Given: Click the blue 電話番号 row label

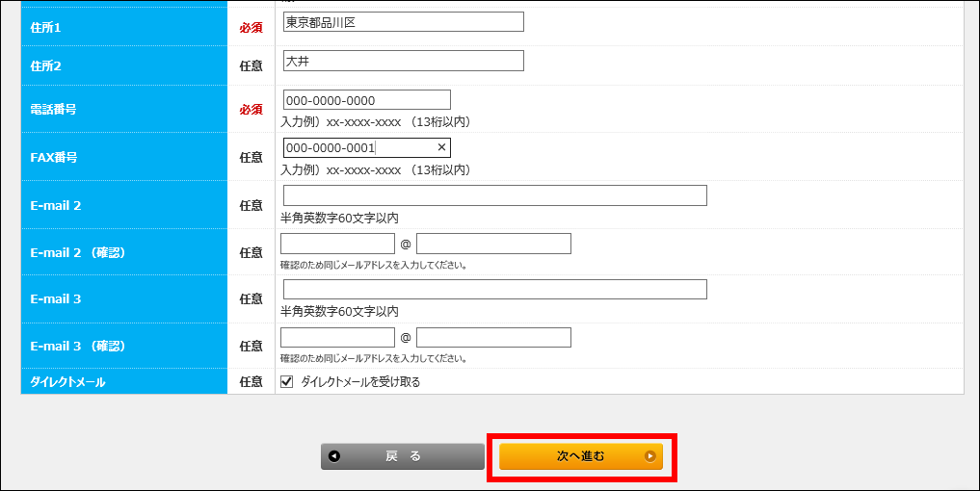Looking at the screenshot, I should [x=53, y=110].
